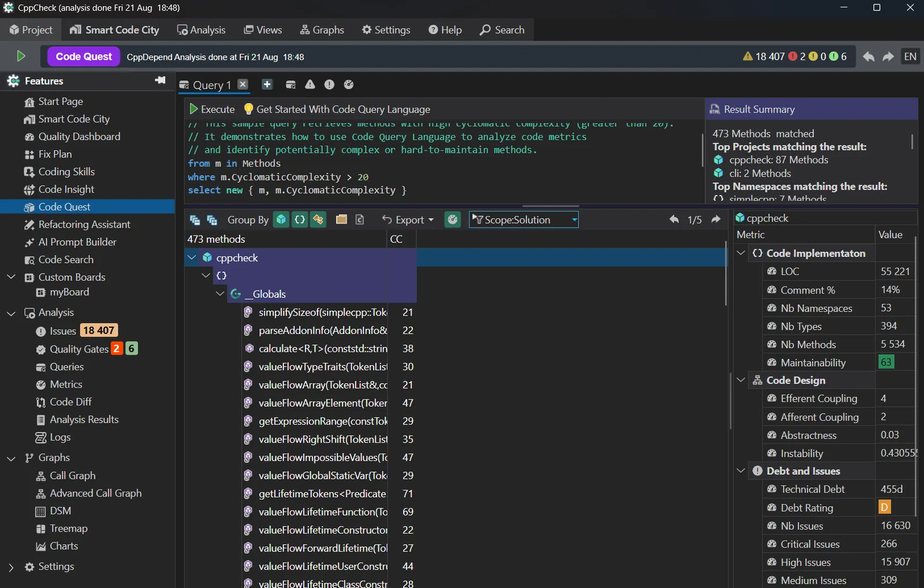Switch language with the EN button

tap(910, 57)
